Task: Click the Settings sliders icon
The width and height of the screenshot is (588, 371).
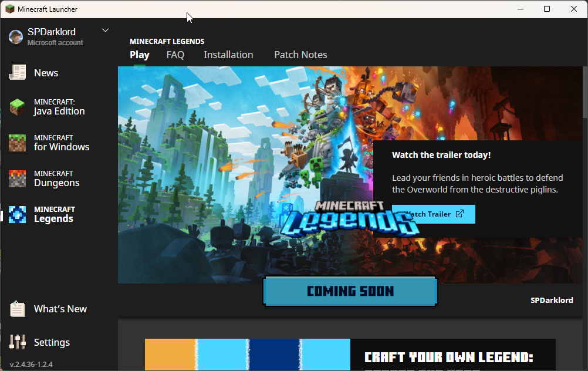Action: click(x=17, y=342)
